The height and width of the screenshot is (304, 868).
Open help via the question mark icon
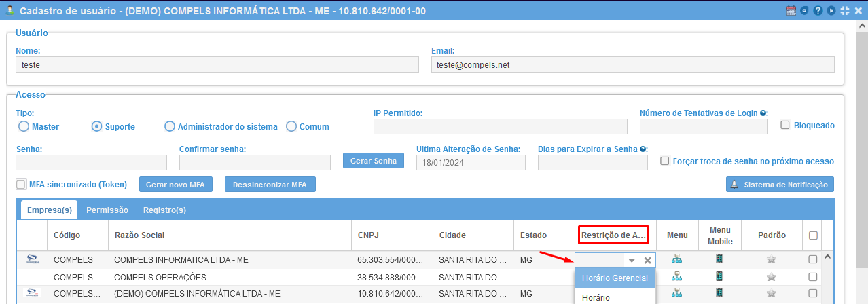click(818, 10)
